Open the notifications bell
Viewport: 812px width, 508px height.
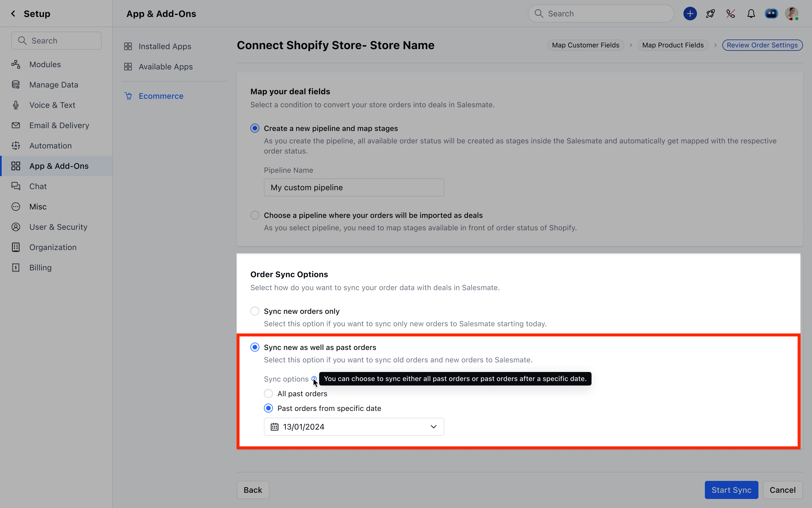(751, 14)
